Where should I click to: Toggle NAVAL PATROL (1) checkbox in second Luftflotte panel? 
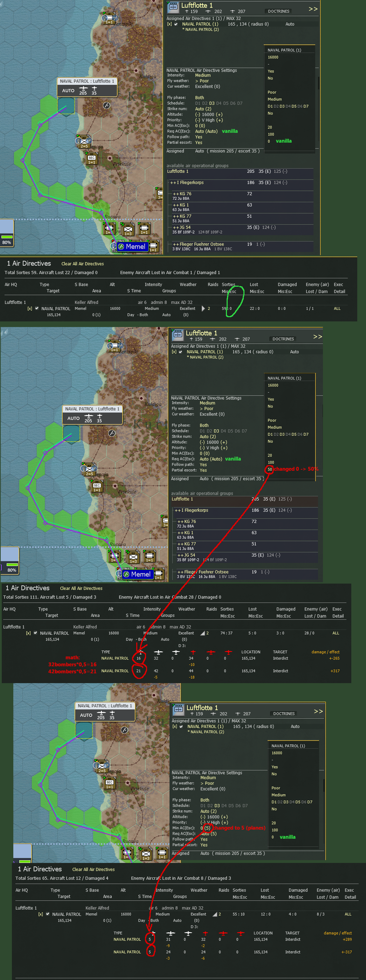180,352
